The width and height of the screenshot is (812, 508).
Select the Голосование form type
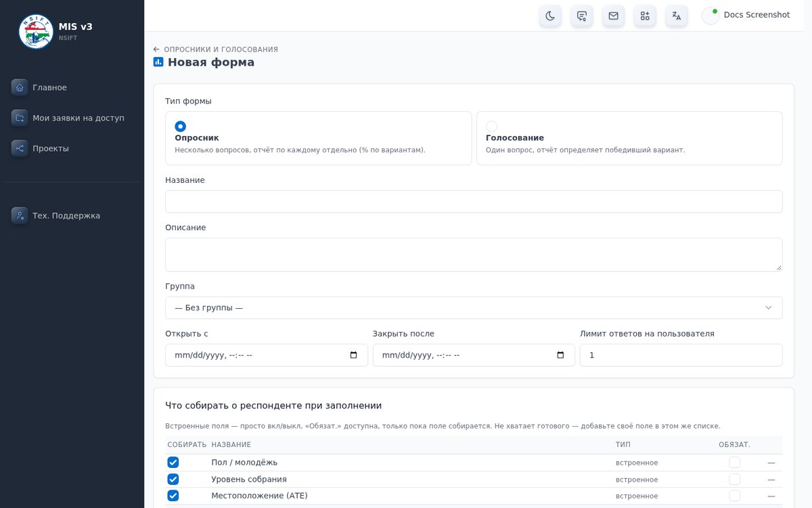[x=491, y=126]
